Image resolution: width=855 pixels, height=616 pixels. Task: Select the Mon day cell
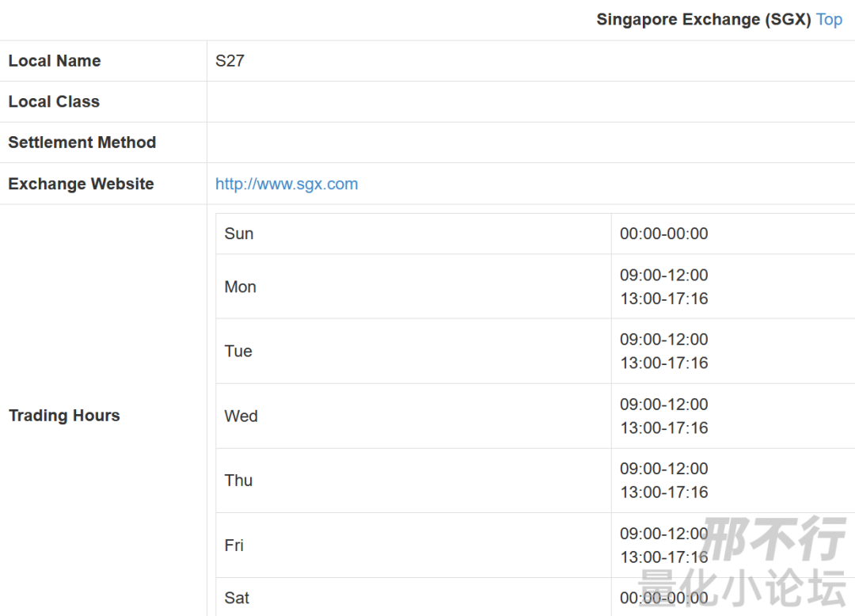pyautogui.click(x=413, y=287)
